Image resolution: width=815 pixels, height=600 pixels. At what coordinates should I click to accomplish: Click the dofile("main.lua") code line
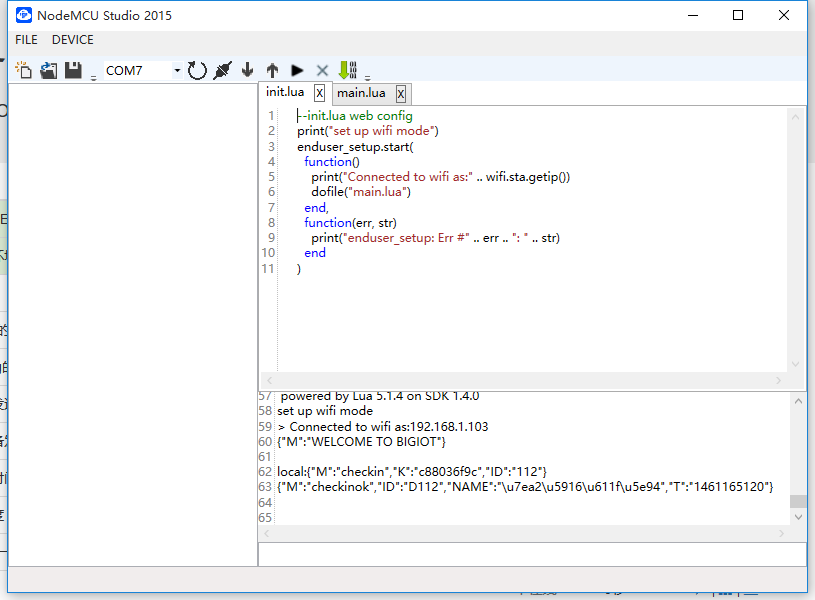[x=361, y=192]
